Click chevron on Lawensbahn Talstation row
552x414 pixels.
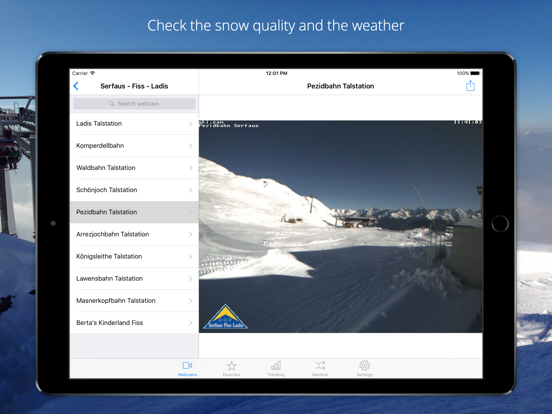coord(190,278)
